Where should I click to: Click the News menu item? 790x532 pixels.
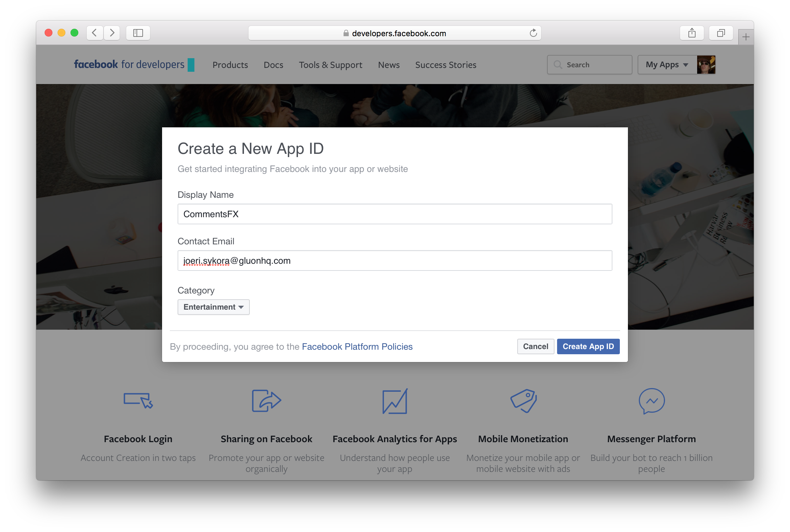coord(389,65)
